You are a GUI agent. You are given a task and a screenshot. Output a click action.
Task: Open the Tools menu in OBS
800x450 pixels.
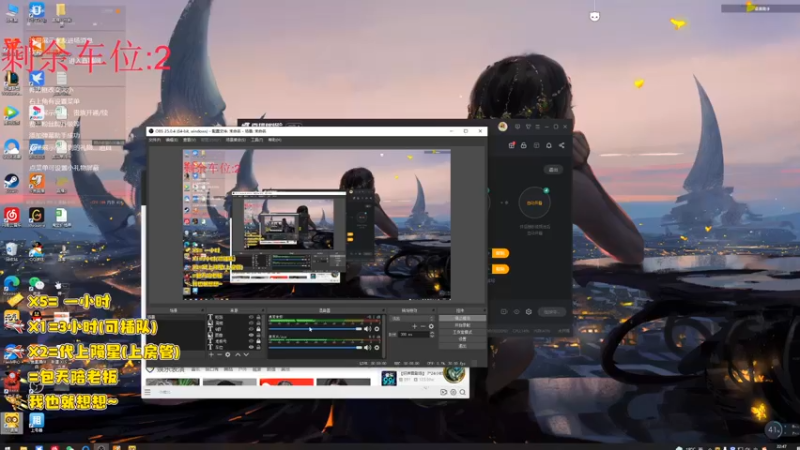tap(257, 140)
